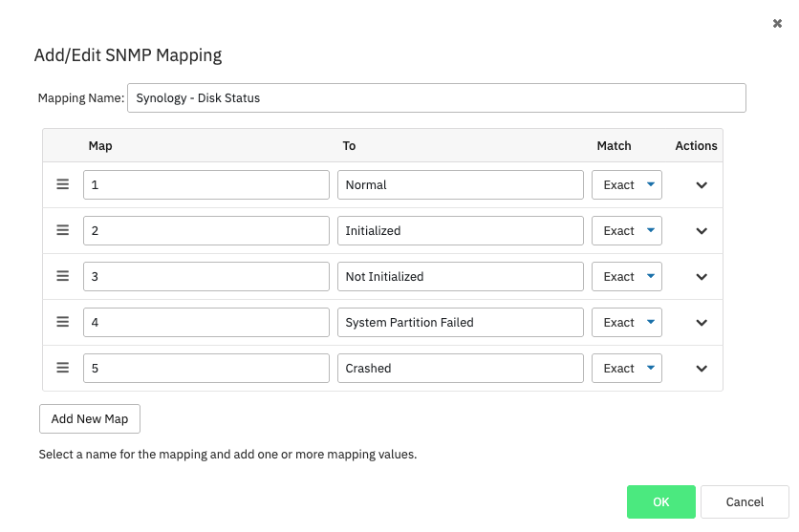Open Match dropdown for Crashed row

coord(627,368)
